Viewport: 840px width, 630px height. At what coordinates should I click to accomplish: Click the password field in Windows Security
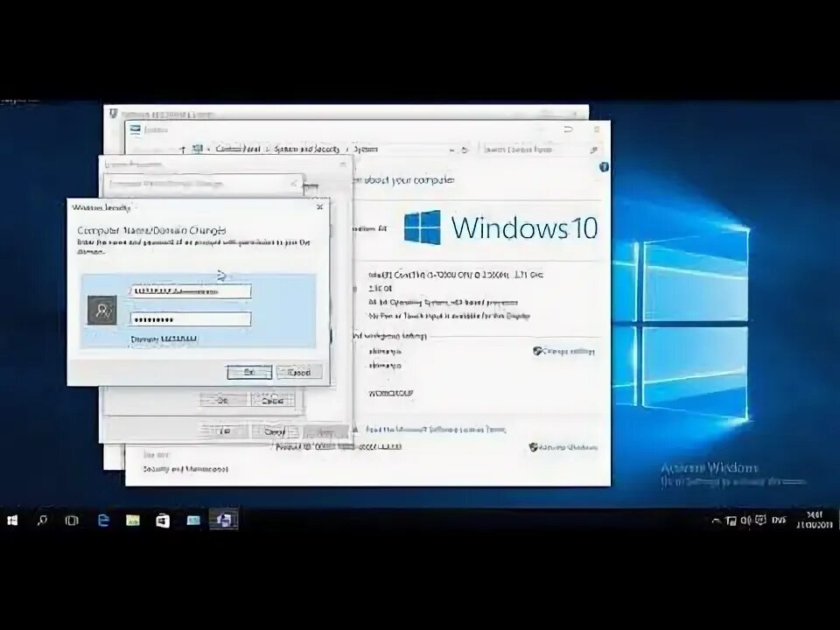coord(190,319)
